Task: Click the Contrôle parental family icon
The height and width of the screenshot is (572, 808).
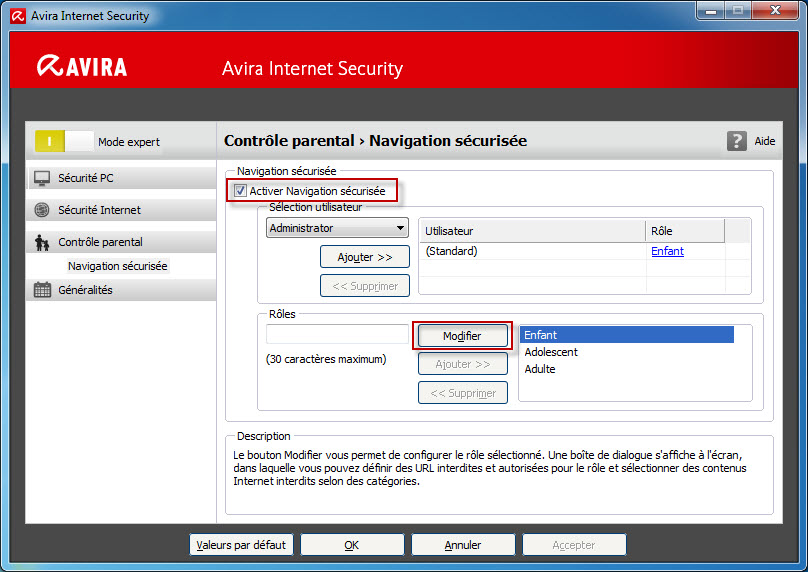Action: click(42, 242)
